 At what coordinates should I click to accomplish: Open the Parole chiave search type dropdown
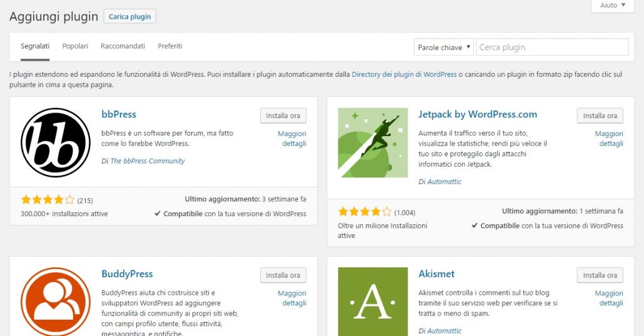[443, 47]
